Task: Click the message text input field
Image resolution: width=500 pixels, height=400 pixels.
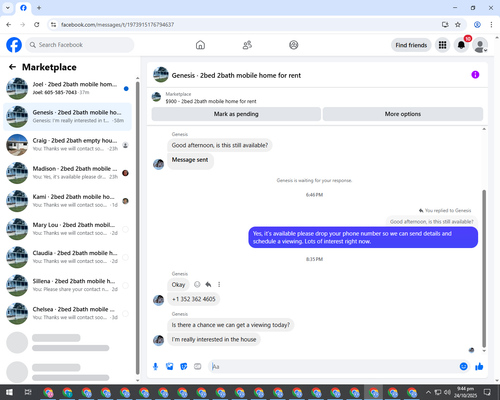Action: coord(333,367)
